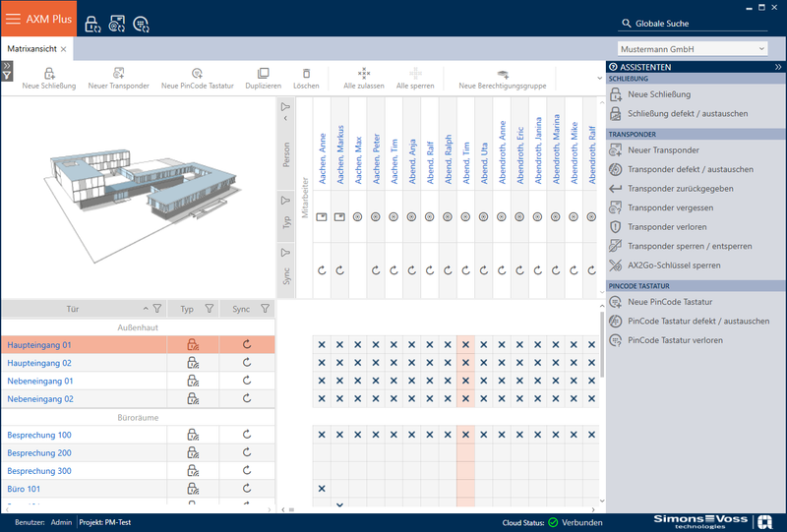Open the Tür column filter
Viewport: 787px width, 532px height.
pyautogui.click(x=157, y=309)
